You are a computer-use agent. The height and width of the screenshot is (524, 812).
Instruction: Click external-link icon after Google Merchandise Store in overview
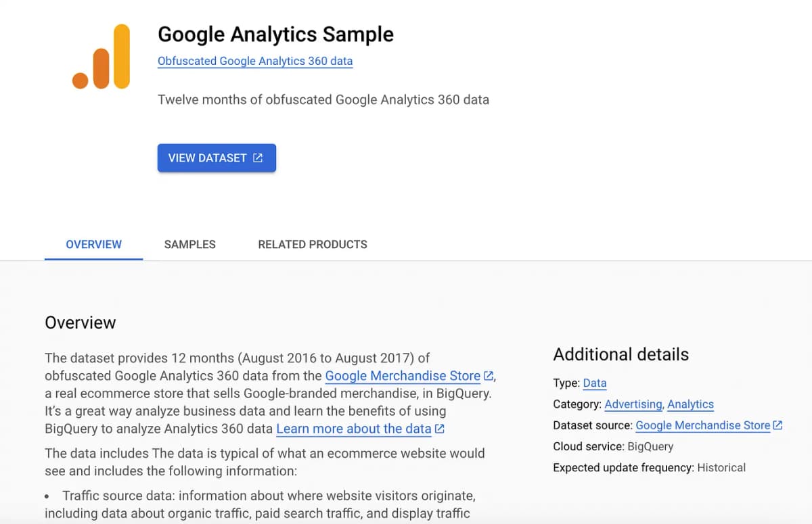pyautogui.click(x=489, y=376)
